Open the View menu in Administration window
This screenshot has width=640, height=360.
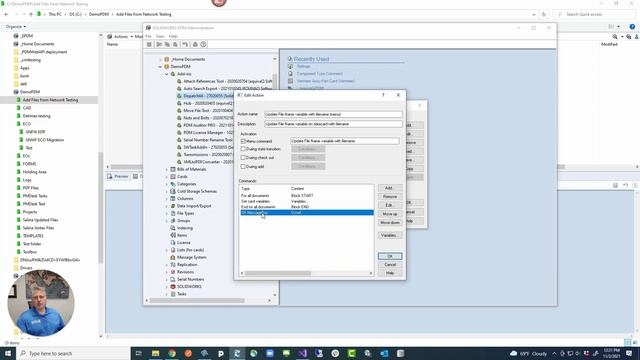[x=160, y=36]
